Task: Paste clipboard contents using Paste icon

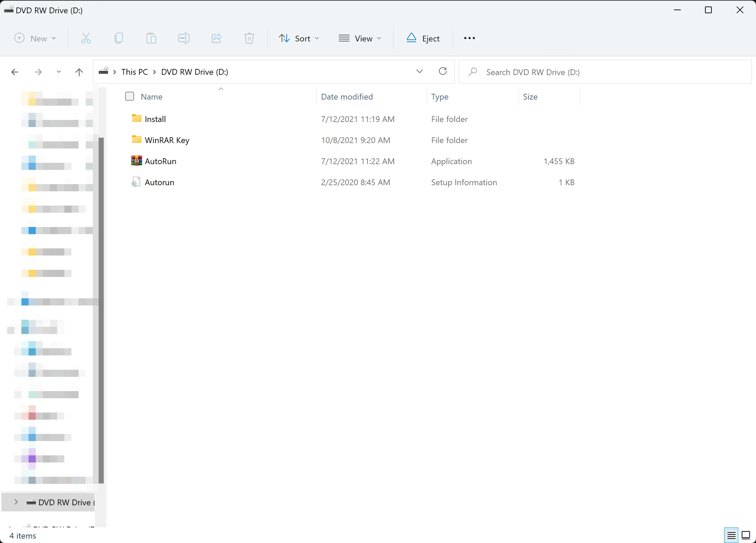Action: click(x=151, y=38)
